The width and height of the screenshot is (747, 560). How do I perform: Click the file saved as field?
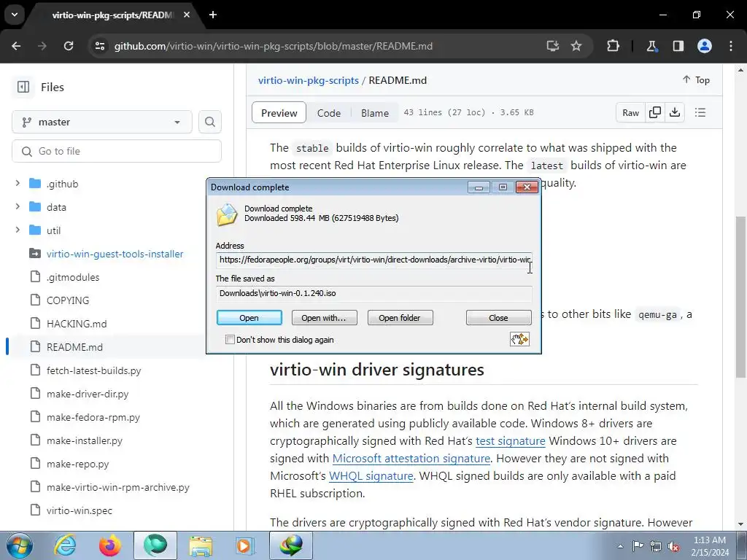[x=374, y=293]
